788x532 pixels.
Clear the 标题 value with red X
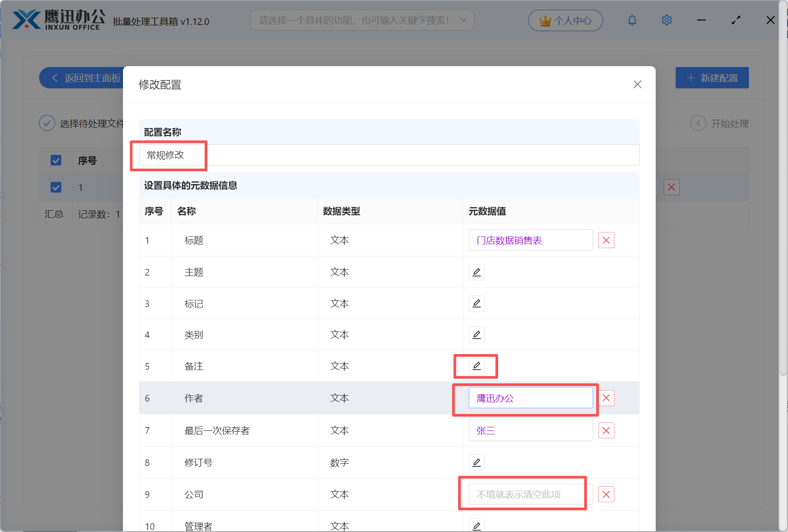click(x=606, y=240)
